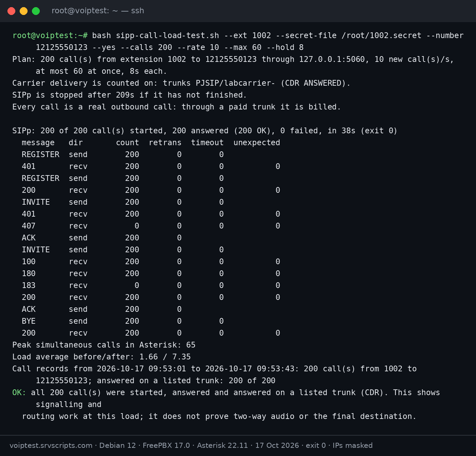
Task: Click the "retrans" column header
Action: pos(165,142)
